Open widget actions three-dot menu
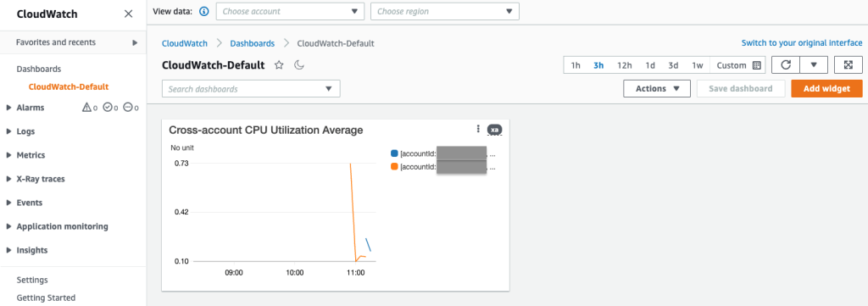 pyautogui.click(x=478, y=129)
